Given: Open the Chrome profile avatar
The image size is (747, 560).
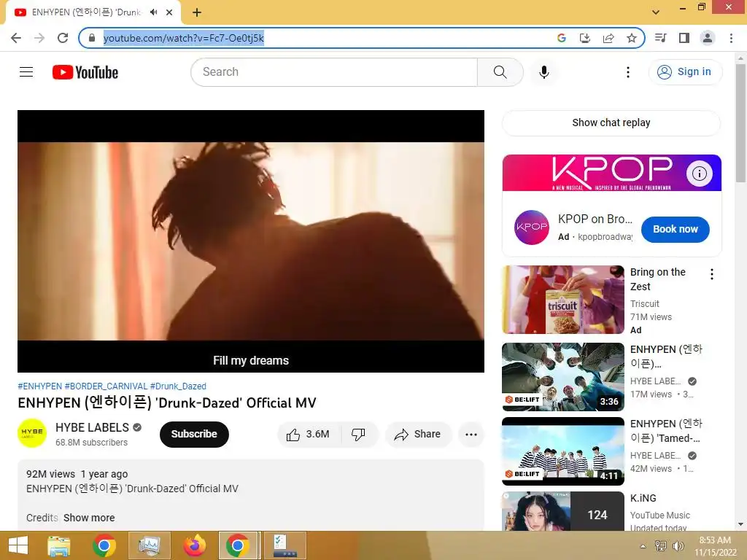Looking at the screenshot, I should coord(708,38).
